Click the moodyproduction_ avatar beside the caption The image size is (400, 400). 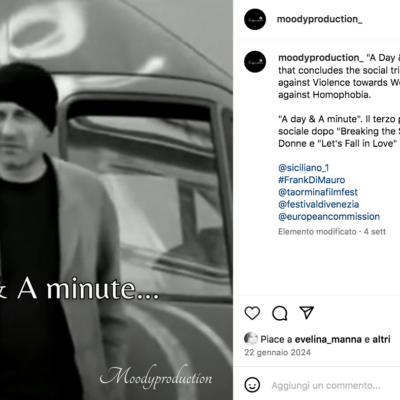[x=255, y=62]
